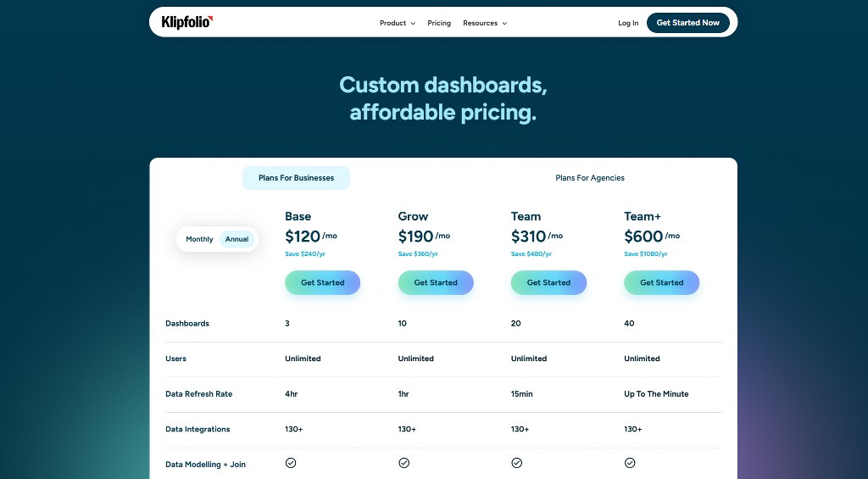The image size is (868, 479).
Task: Switch billing to Monthly
Action: [199, 239]
